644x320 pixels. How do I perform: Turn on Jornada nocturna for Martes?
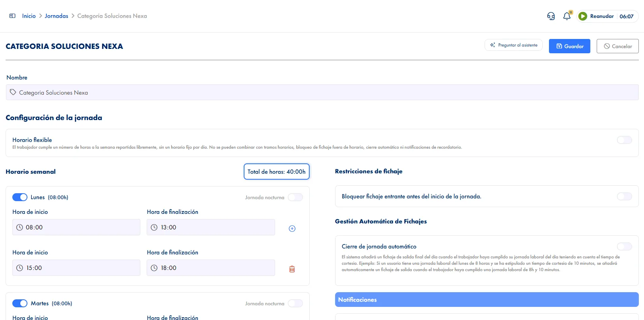tap(295, 303)
